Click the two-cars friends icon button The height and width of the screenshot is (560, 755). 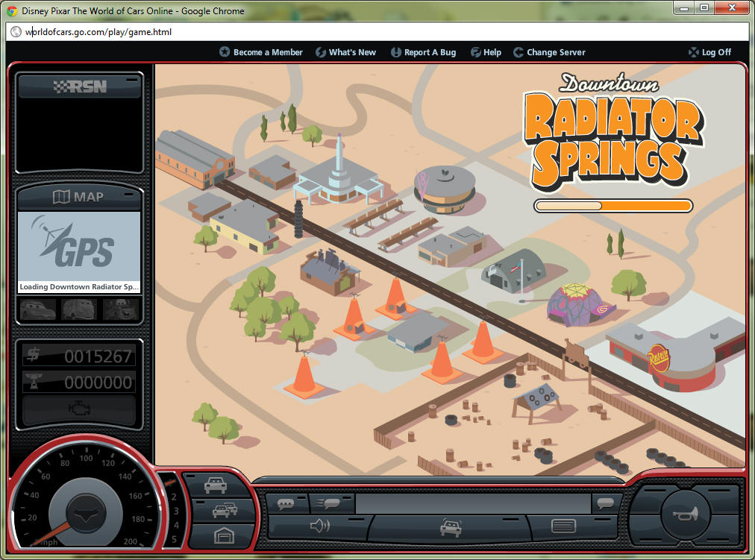pos(223,511)
